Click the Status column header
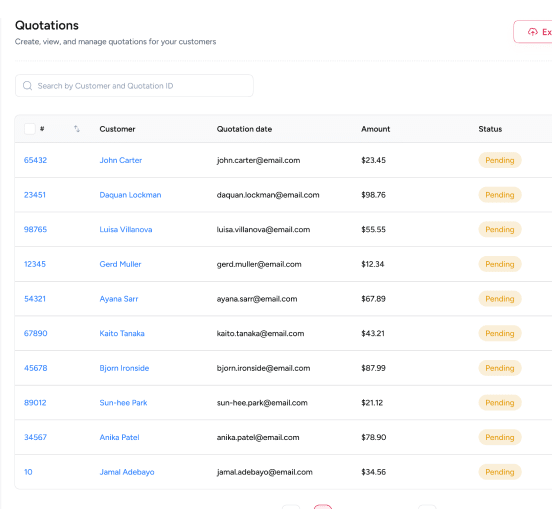The width and height of the screenshot is (552, 509). point(490,129)
